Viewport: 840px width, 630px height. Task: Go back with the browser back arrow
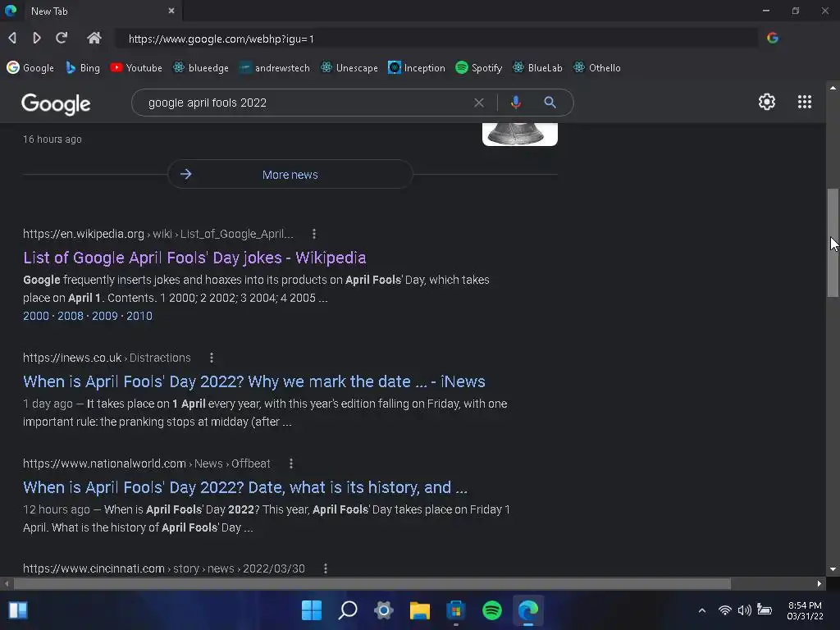point(11,38)
